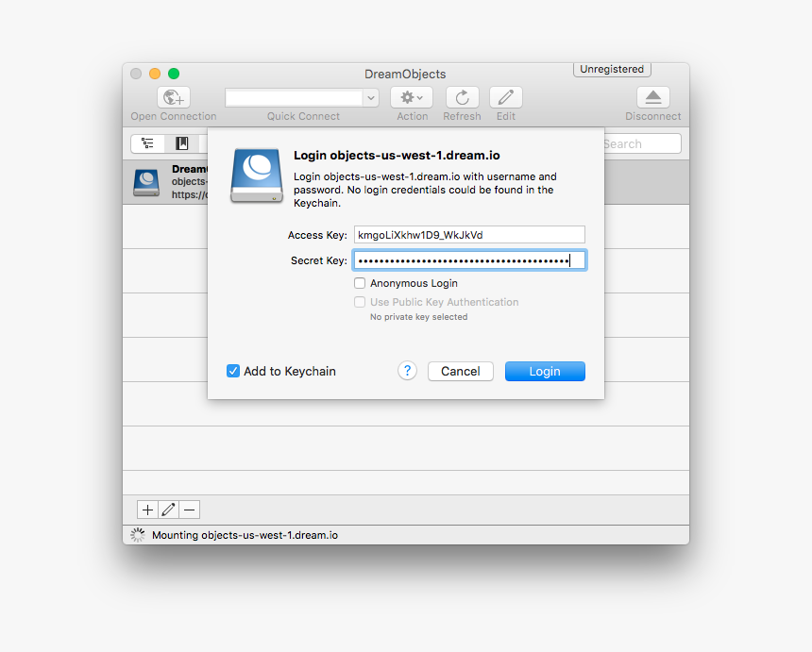
Task: Toggle Use Public Key Authentication checkbox
Action: click(x=360, y=302)
